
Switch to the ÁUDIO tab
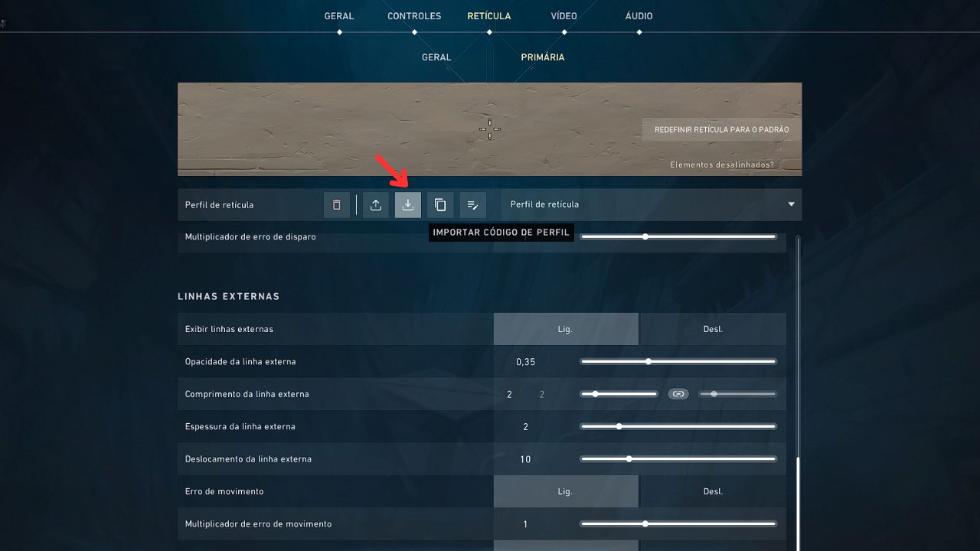(638, 15)
